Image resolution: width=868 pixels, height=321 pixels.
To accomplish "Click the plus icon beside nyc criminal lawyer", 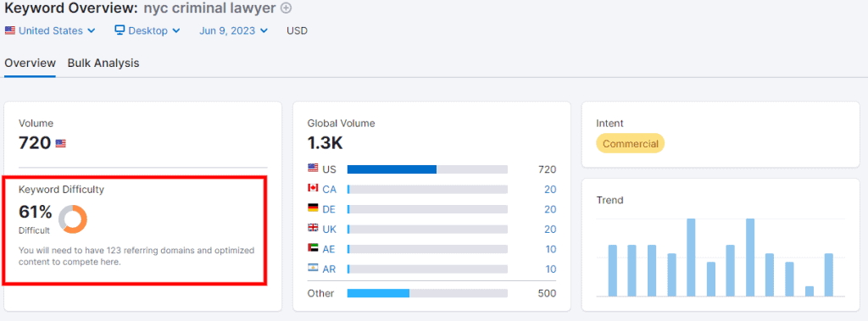I will coord(286,8).
